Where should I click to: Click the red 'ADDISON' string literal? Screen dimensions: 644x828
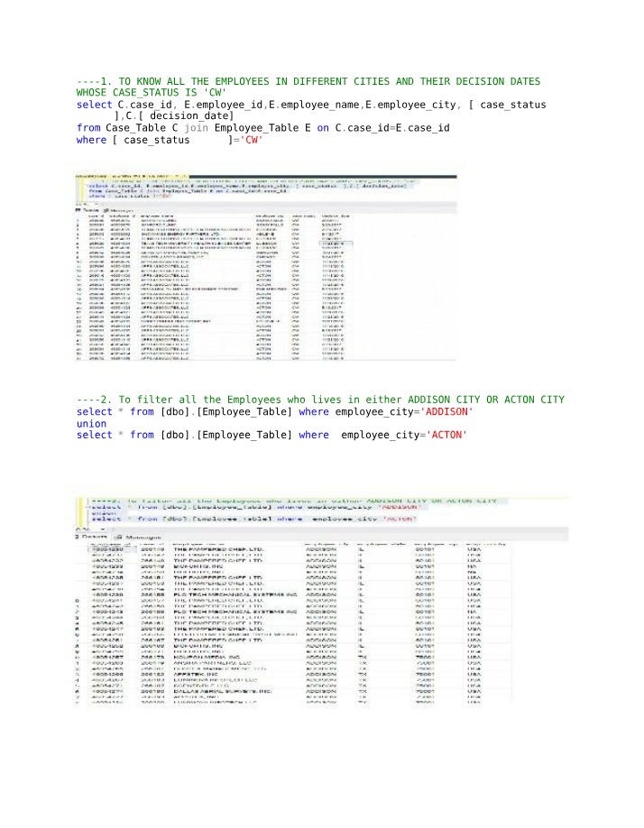tap(446, 411)
